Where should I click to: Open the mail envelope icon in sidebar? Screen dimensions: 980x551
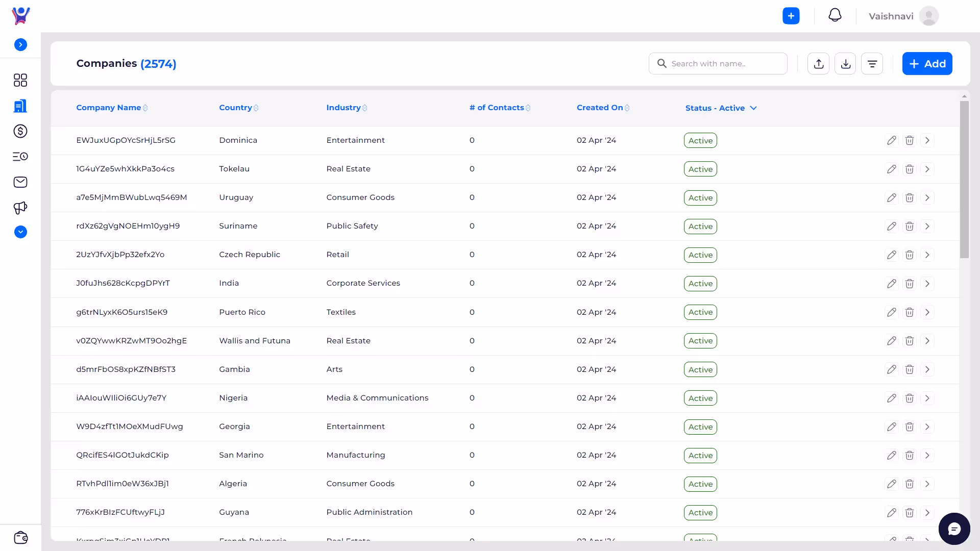(x=20, y=182)
